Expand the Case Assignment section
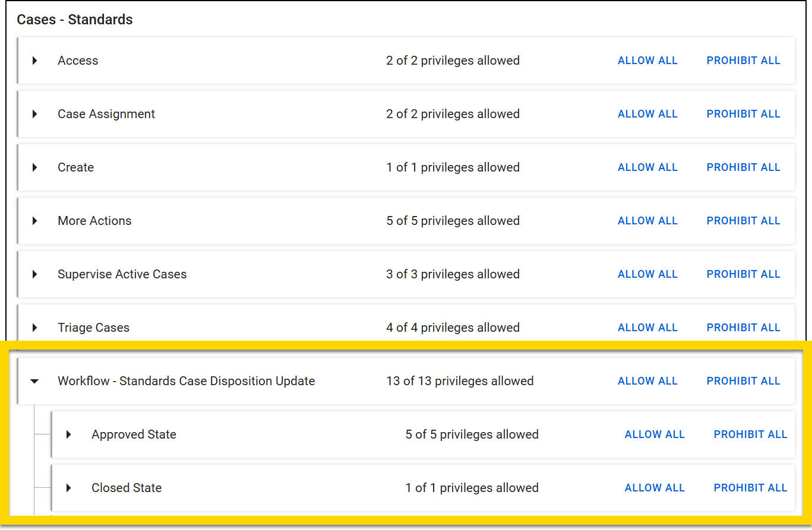The height and width of the screenshot is (530, 812). tap(34, 113)
